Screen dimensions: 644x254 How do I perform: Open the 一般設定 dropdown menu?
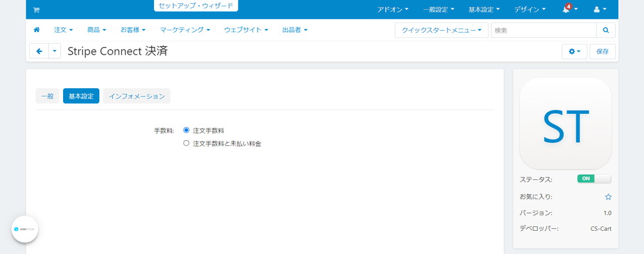(x=439, y=10)
